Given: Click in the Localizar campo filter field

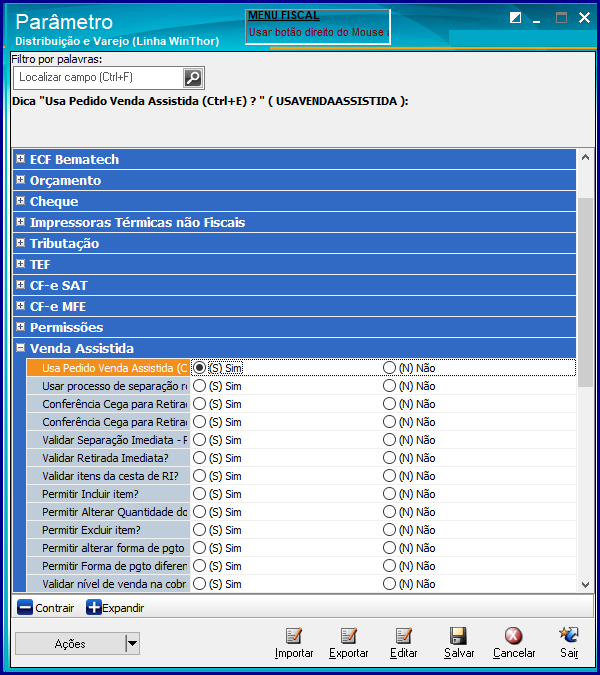Looking at the screenshot, I should point(99,77).
